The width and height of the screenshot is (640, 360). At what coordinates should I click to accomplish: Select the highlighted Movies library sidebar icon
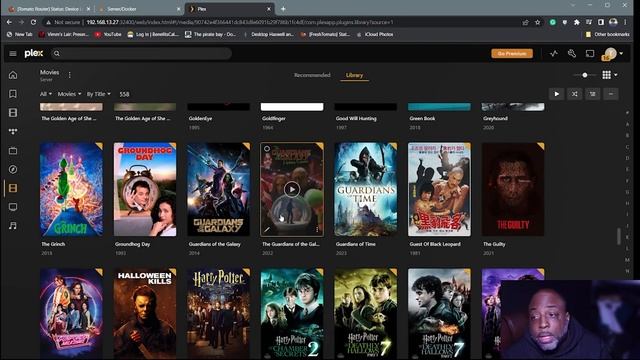13,188
